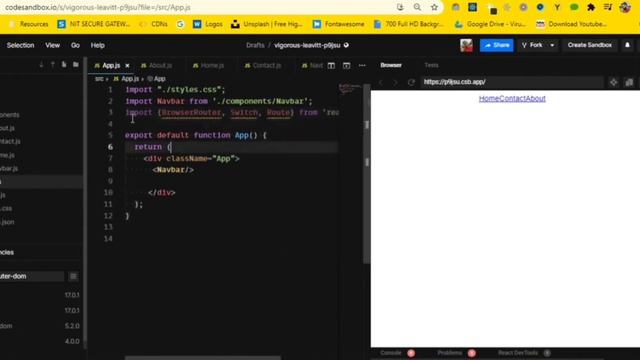Place cursor on line 6 return statement
640x360 pixels.
(x=148, y=147)
